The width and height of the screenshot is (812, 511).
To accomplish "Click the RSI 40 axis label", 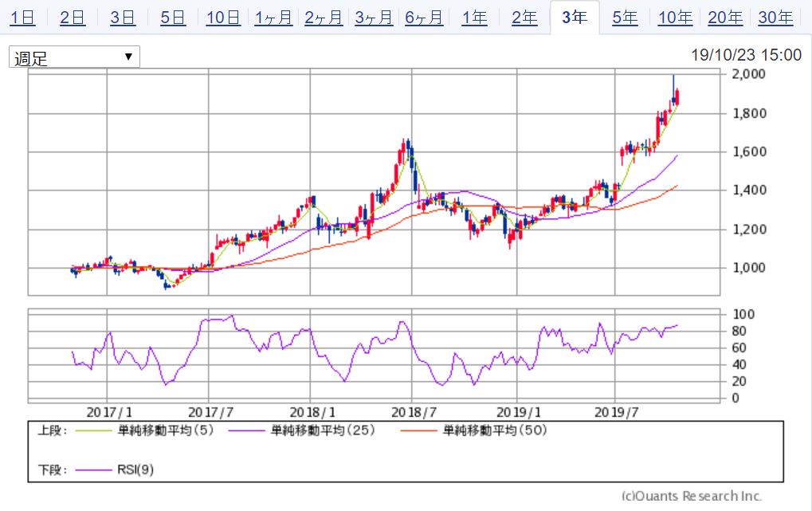I will click(739, 365).
